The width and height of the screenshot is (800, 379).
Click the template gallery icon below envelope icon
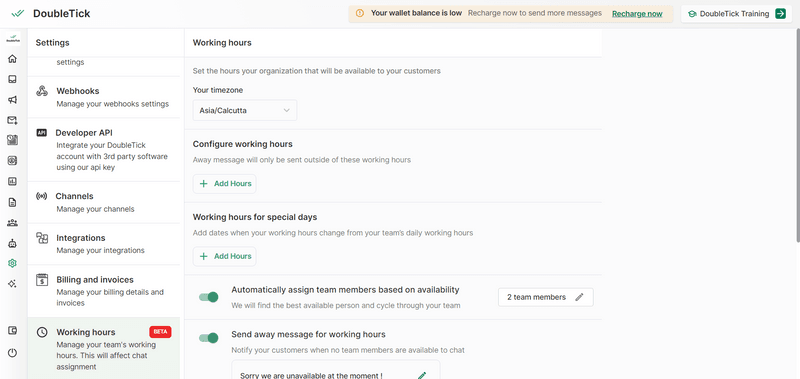(x=12, y=140)
